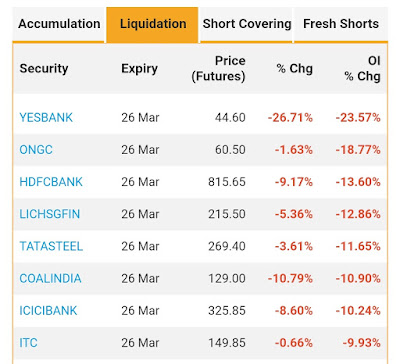
Task: Select the Liquidation tab
Action: [153, 24]
